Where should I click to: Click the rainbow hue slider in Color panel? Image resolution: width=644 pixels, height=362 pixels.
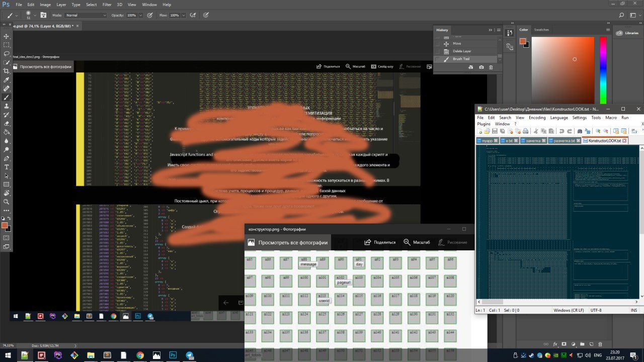(603, 70)
